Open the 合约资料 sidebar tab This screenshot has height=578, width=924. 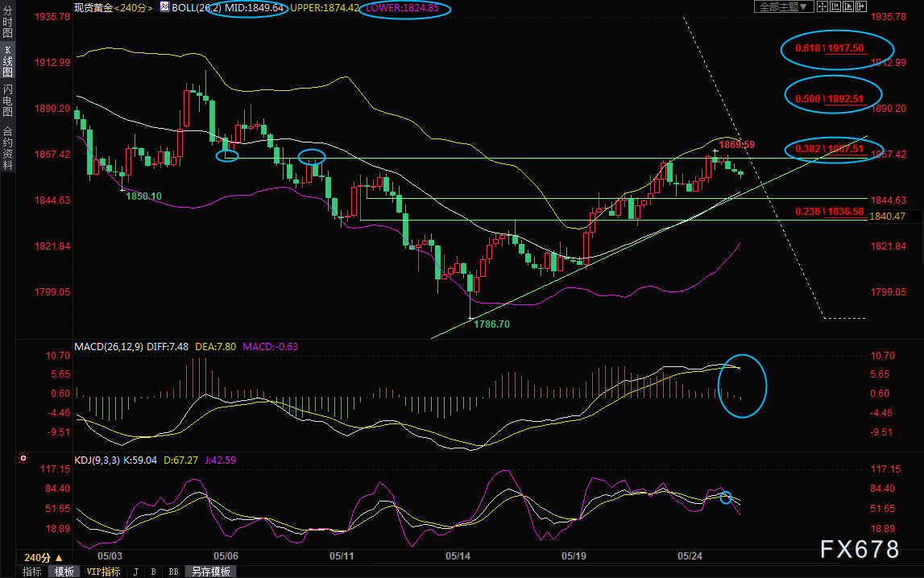(x=8, y=148)
